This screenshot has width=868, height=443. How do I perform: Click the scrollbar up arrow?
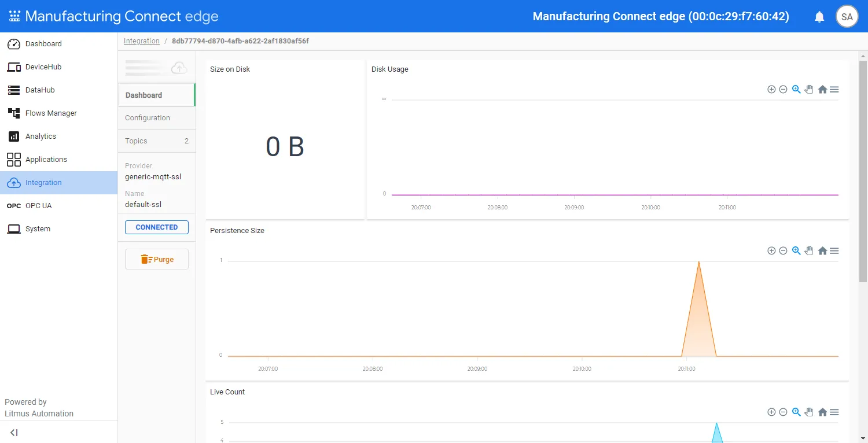click(x=863, y=55)
